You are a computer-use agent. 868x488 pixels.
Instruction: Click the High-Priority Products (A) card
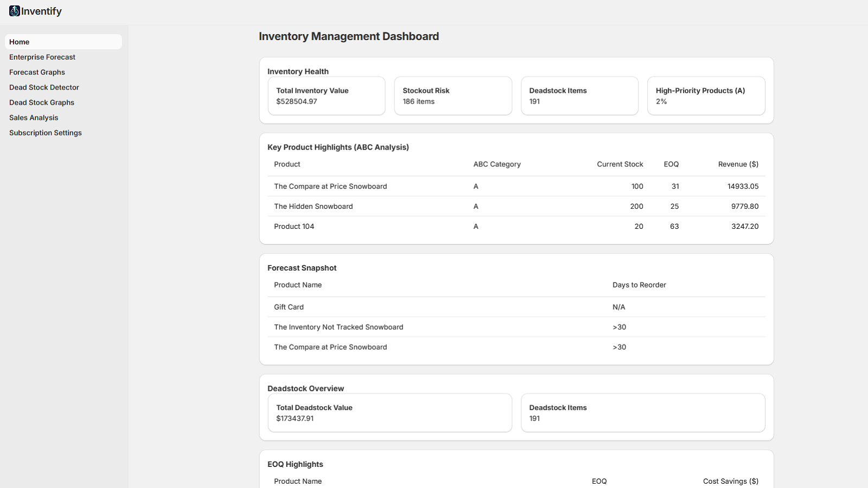pyautogui.click(x=706, y=96)
